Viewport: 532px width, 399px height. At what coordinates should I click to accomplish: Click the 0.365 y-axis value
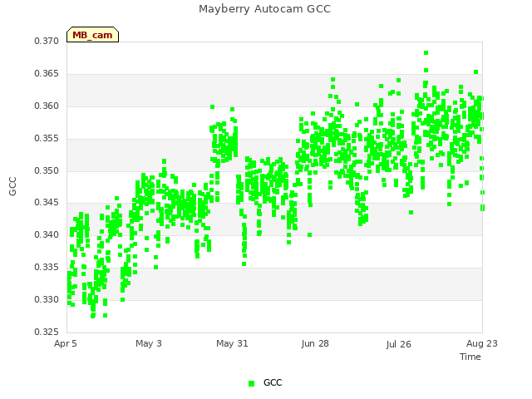coord(47,74)
